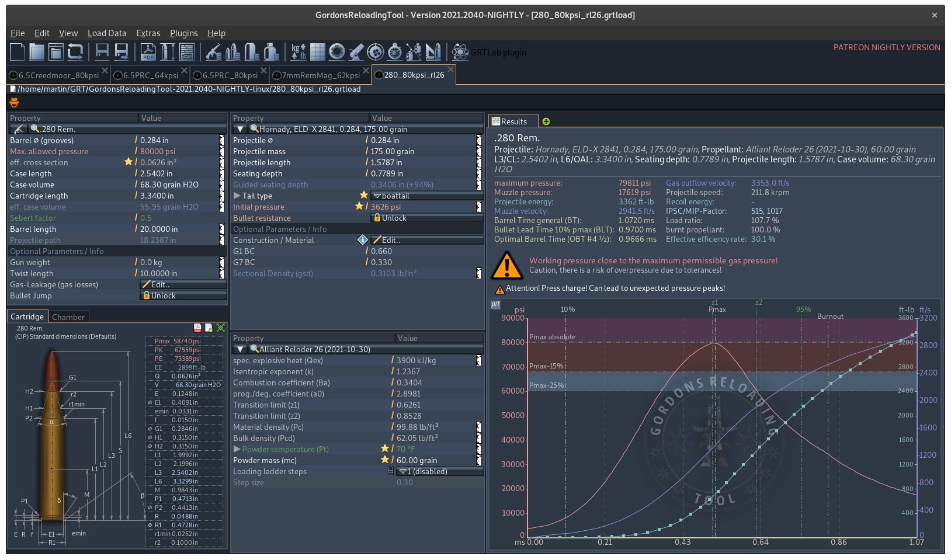The image size is (951, 560).
Task: Expand the Tail type row arrow
Action: pyautogui.click(x=237, y=196)
